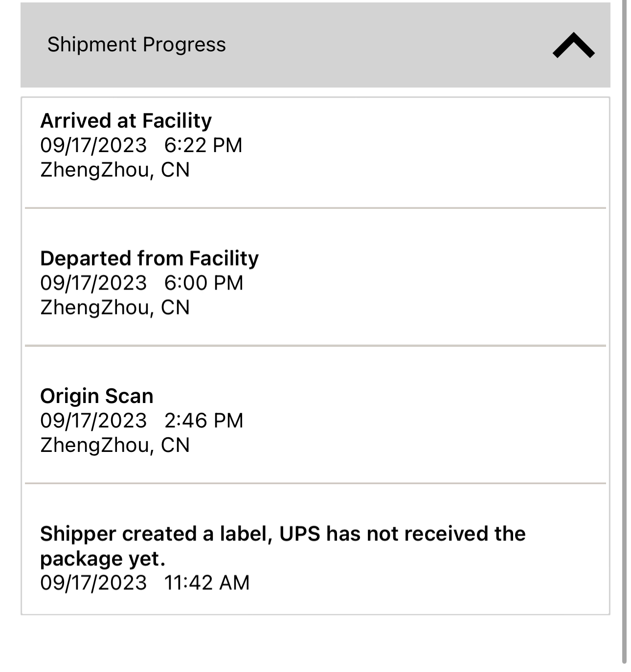Click ZhengZhou, CN under Arrived at Facility
Screen dimensions: 631x672
point(115,170)
